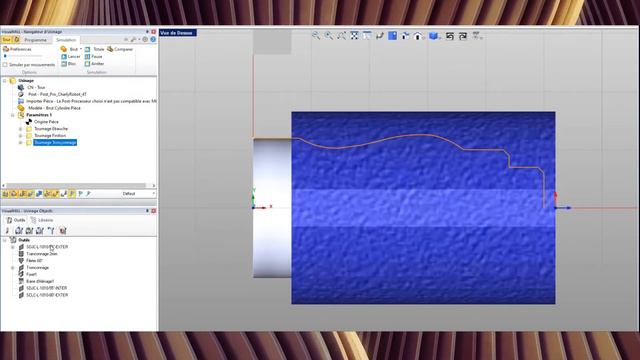This screenshot has height=360, width=640.
Task: Switch to the Programme tab
Action: point(36,40)
